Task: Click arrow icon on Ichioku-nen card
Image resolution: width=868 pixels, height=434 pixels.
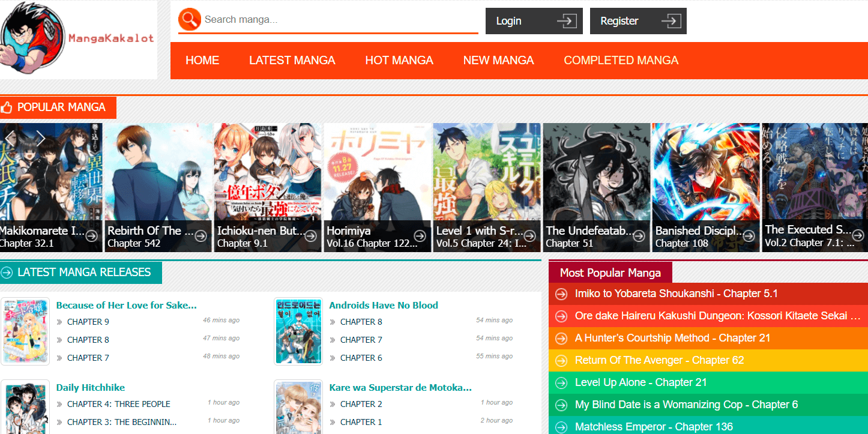Action: click(x=311, y=236)
